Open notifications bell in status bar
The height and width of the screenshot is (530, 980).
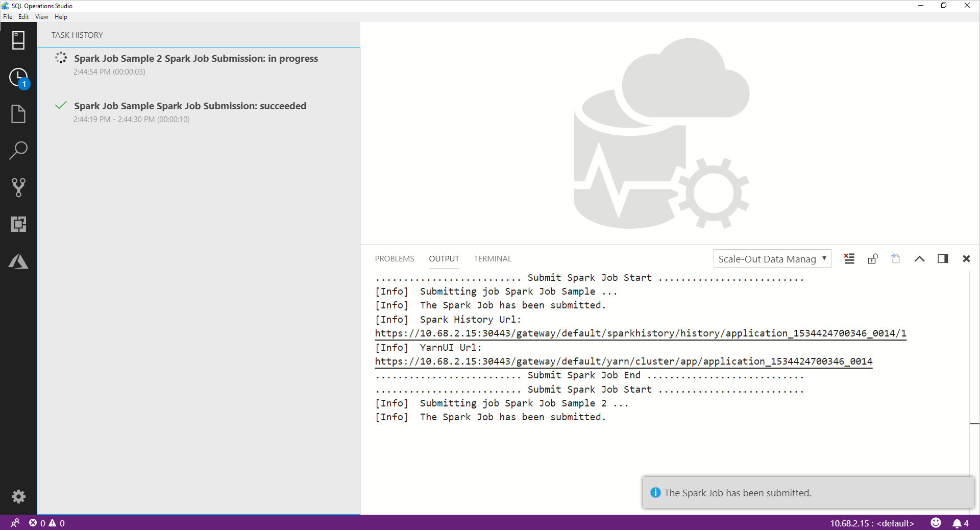pos(960,523)
